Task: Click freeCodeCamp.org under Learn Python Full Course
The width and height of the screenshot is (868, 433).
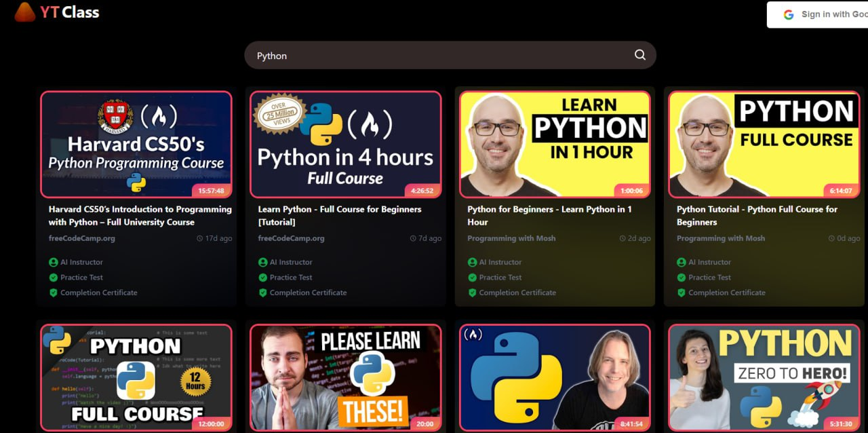Action: [292, 238]
